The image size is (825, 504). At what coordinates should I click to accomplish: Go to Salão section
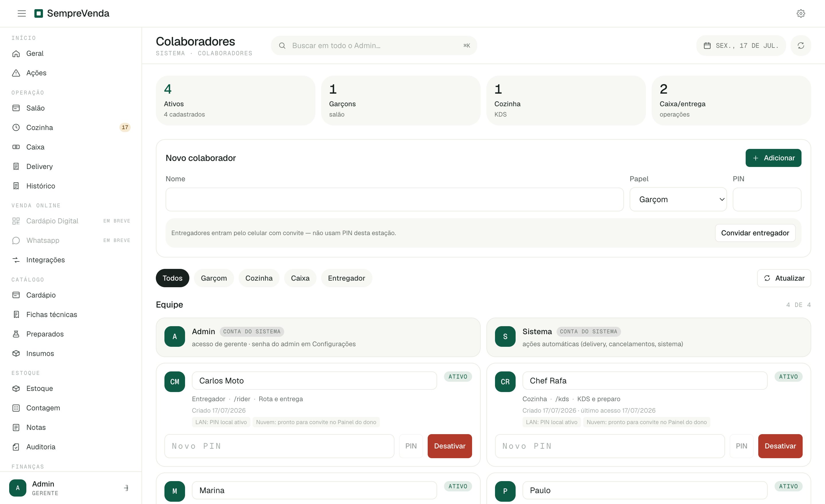(71, 108)
